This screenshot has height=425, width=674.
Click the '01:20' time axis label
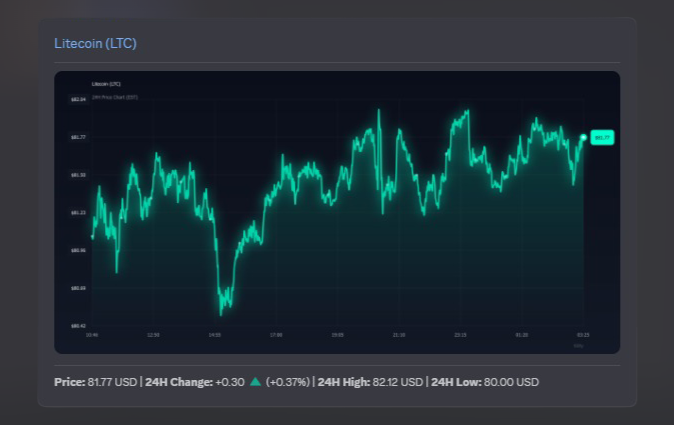point(522,335)
